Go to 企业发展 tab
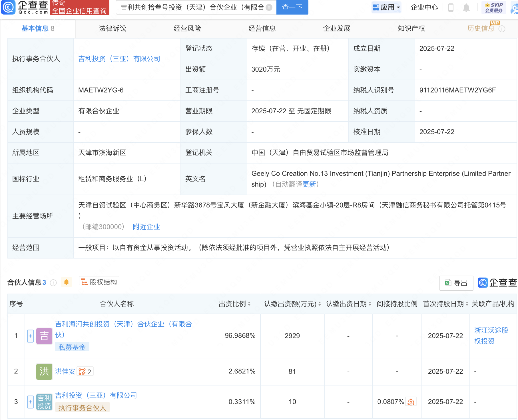 click(x=337, y=29)
